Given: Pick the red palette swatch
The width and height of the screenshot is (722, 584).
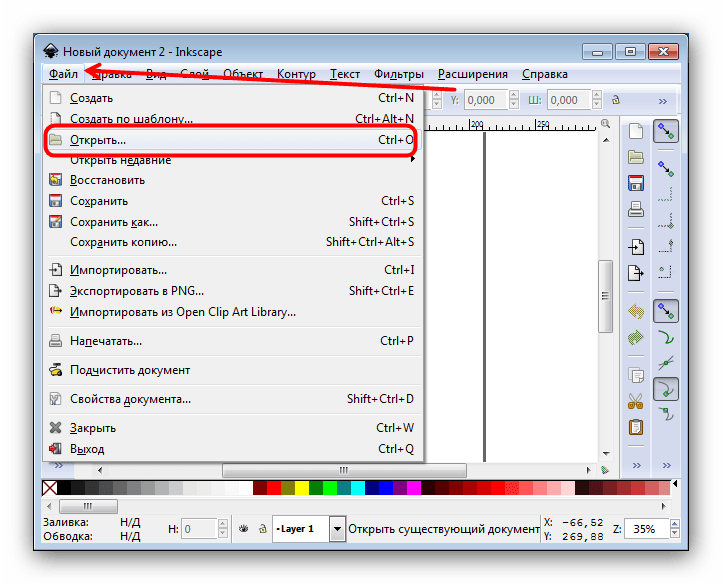Looking at the screenshot, I should click(x=274, y=488).
